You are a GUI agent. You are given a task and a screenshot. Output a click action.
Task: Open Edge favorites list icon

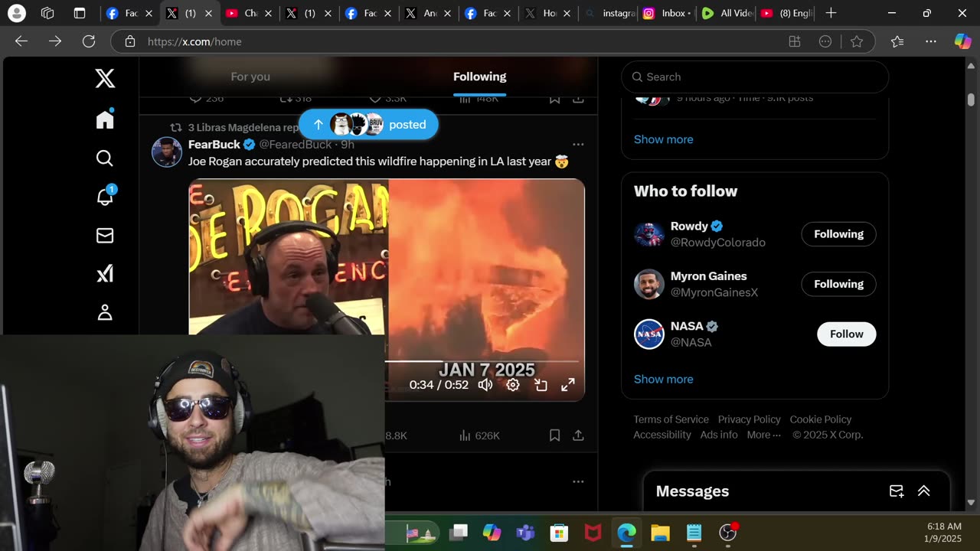pyautogui.click(x=897, y=41)
